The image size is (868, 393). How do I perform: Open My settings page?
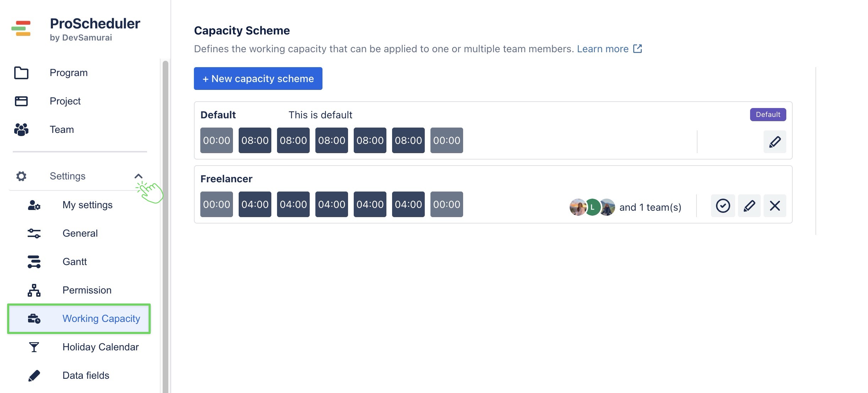point(87,205)
